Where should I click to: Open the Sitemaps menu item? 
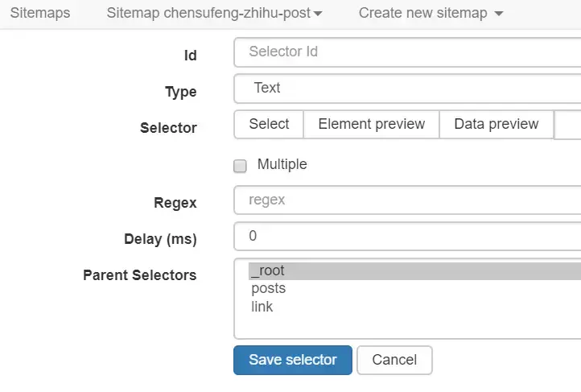pos(39,14)
